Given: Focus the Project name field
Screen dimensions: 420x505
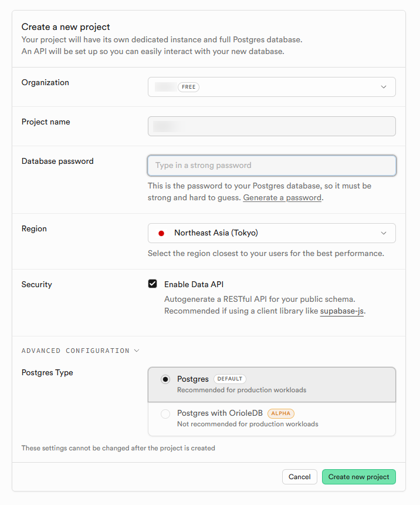Looking at the screenshot, I should 272,126.
